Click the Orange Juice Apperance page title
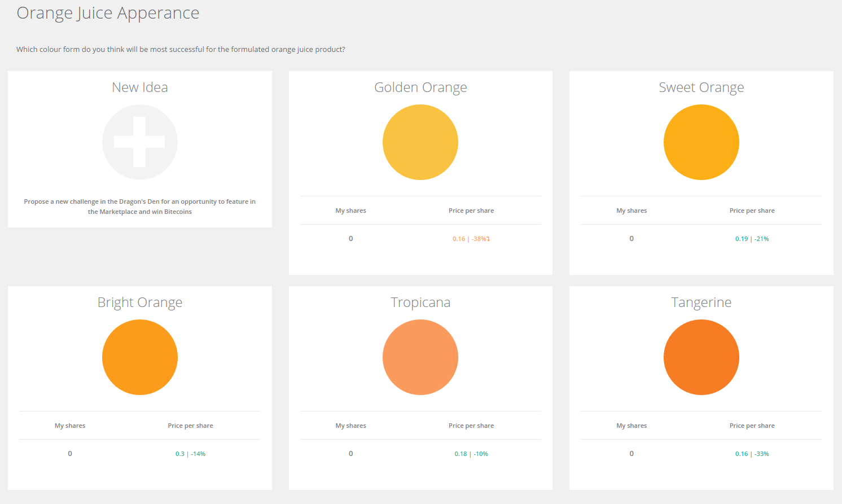 tap(108, 13)
